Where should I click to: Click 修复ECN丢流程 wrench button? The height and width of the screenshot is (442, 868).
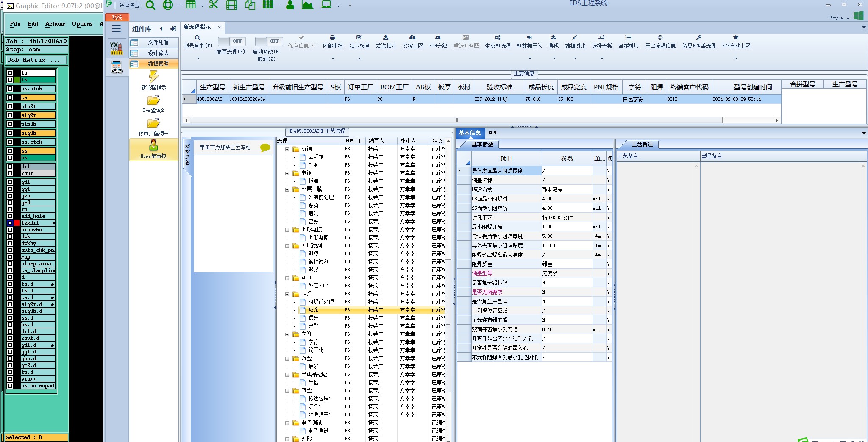tap(698, 42)
